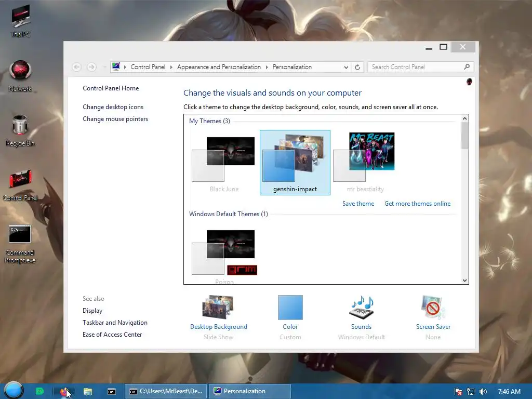The height and width of the screenshot is (399, 532).
Task: Click the Back navigation arrow
Action: coord(77,67)
